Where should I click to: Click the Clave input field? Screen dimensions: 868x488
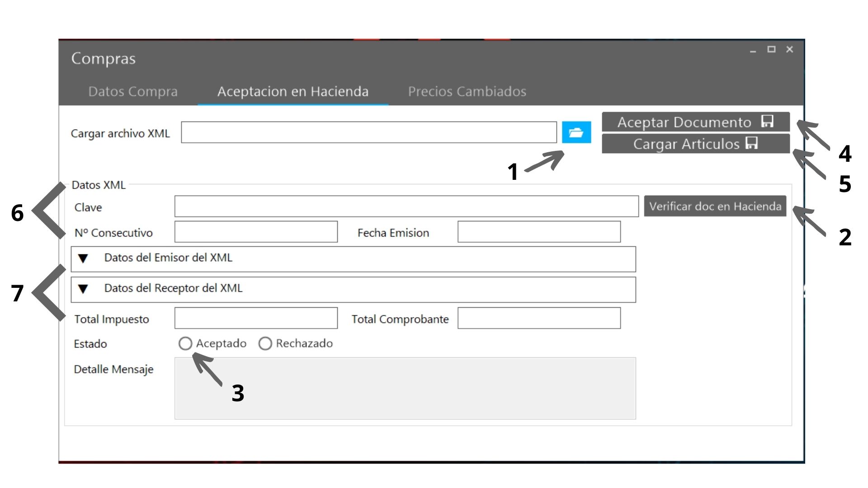406,206
